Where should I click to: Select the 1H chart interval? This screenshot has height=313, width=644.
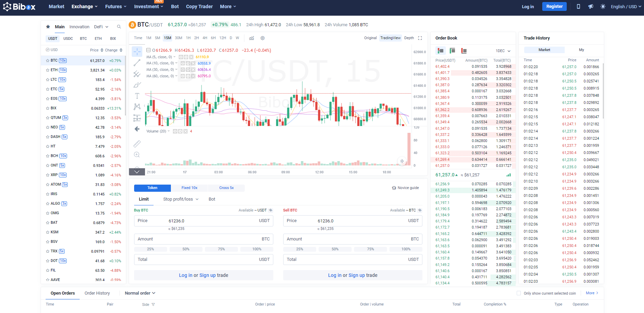(188, 38)
